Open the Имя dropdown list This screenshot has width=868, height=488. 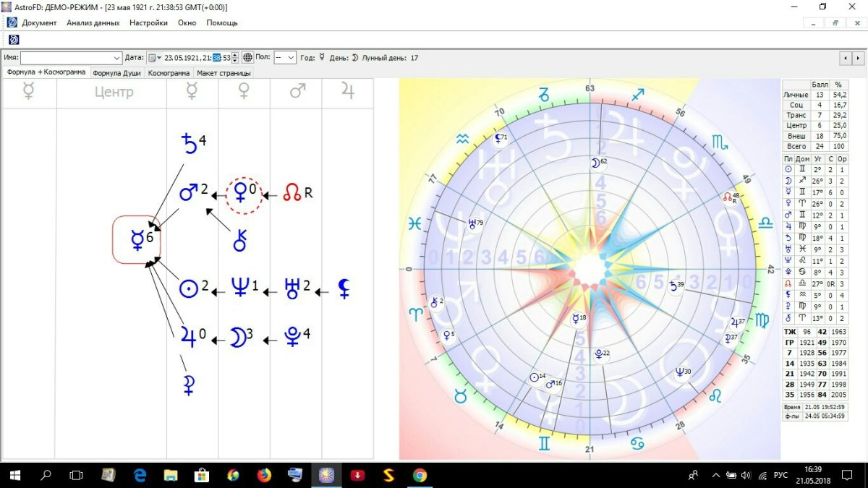(117, 57)
